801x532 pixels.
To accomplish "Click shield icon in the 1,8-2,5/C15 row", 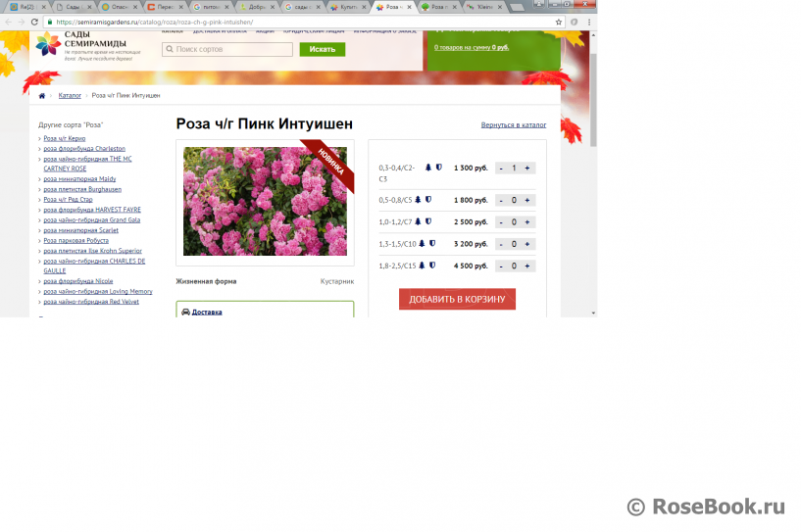I will (432, 266).
